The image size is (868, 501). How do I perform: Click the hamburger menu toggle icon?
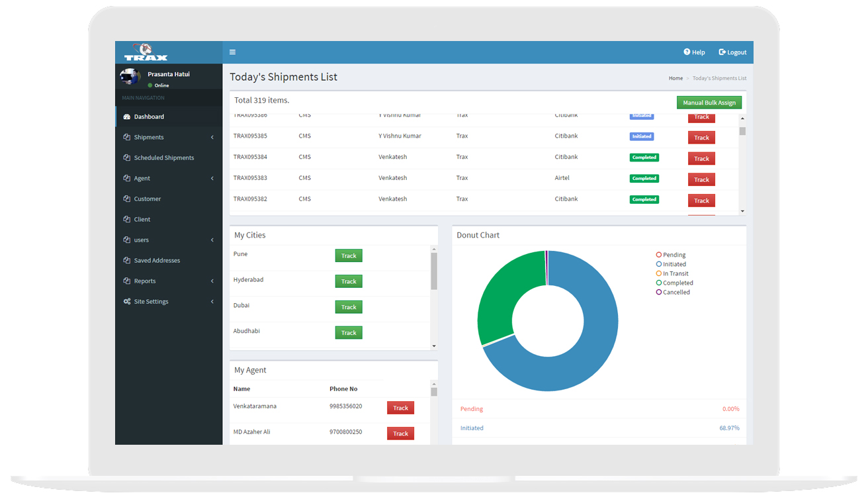pyautogui.click(x=232, y=52)
